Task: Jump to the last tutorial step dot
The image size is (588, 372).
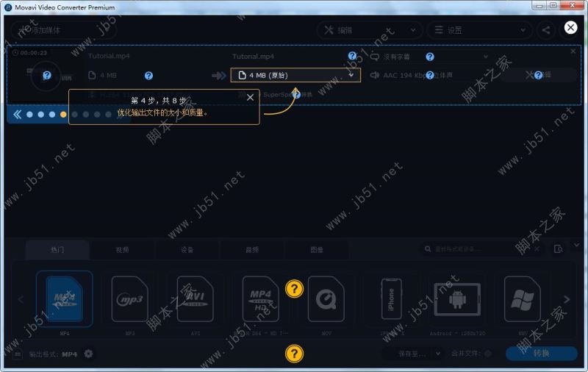Action: (108, 115)
